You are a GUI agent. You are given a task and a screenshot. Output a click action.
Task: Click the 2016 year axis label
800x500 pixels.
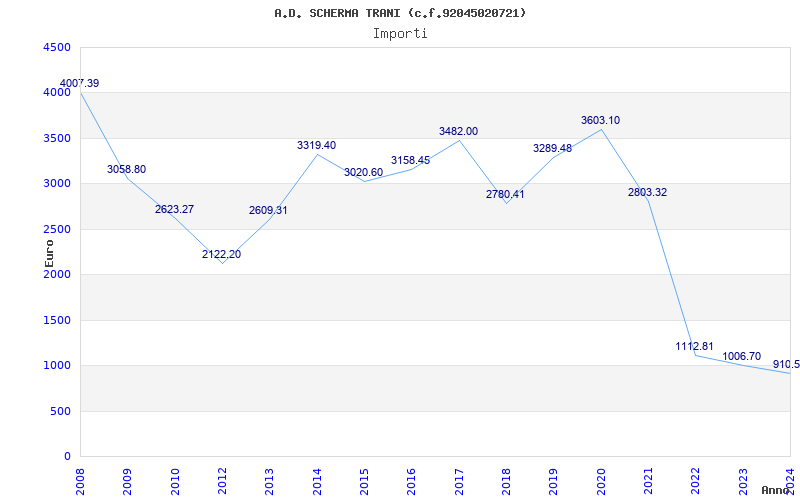point(411,481)
